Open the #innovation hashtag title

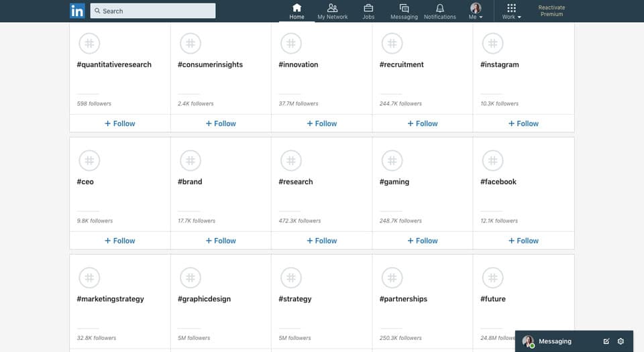[x=298, y=64]
